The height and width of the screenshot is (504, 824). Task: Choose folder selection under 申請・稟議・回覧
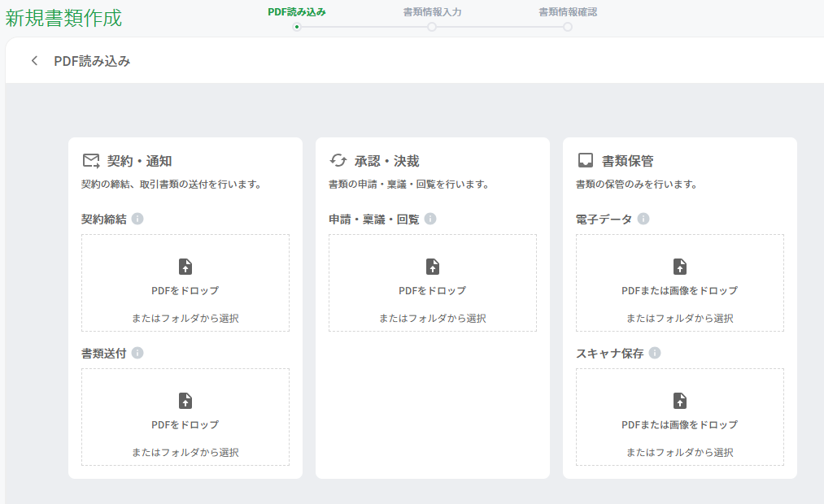tap(433, 318)
